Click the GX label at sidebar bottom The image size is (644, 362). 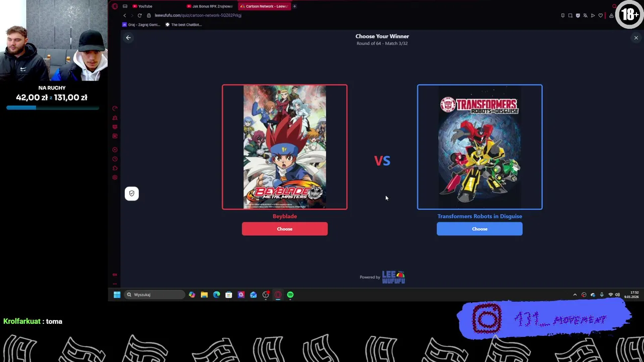tap(115, 275)
